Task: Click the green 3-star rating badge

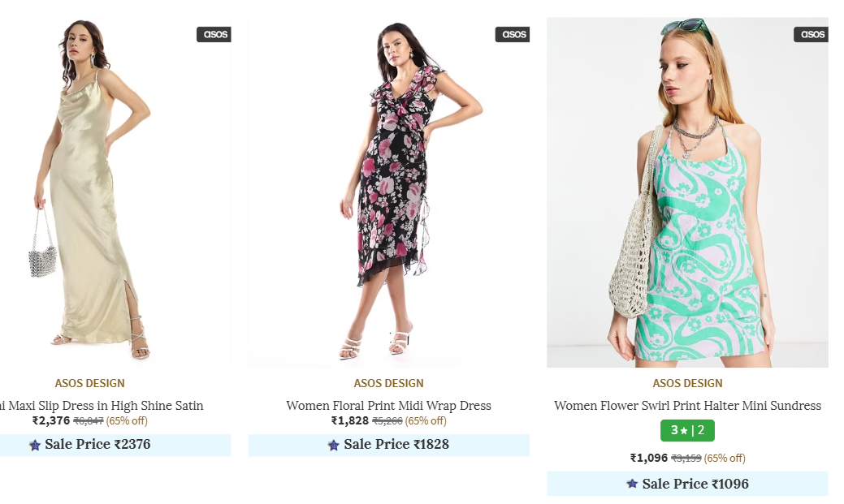Action: tap(687, 430)
